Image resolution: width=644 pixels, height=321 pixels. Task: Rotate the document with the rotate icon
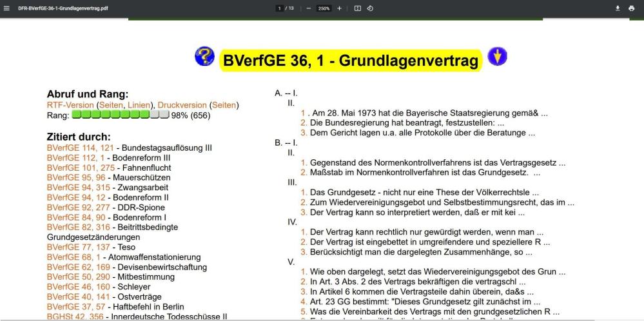(370, 8)
